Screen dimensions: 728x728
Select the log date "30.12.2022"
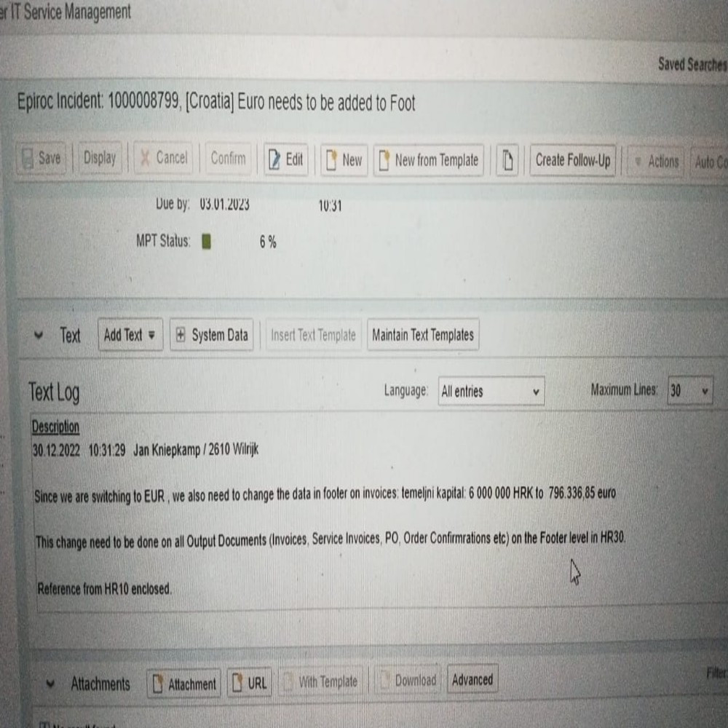[56, 451]
